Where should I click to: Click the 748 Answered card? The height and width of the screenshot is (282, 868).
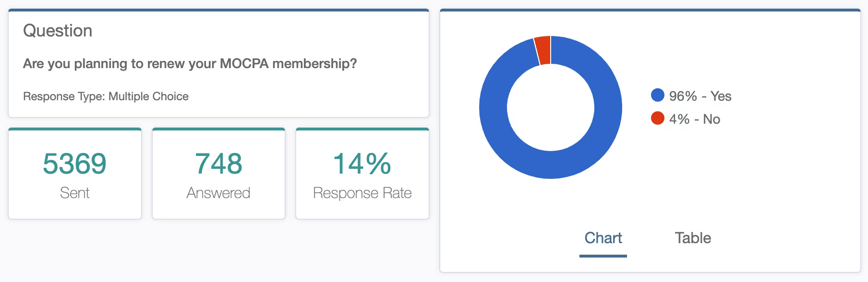[x=218, y=174]
